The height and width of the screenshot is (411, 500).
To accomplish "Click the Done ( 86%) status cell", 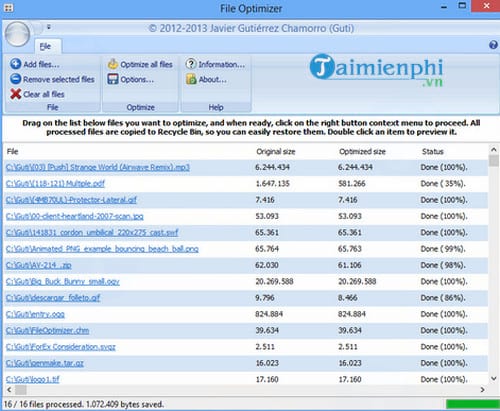I will pyautogui.click(x=442, y=298).
